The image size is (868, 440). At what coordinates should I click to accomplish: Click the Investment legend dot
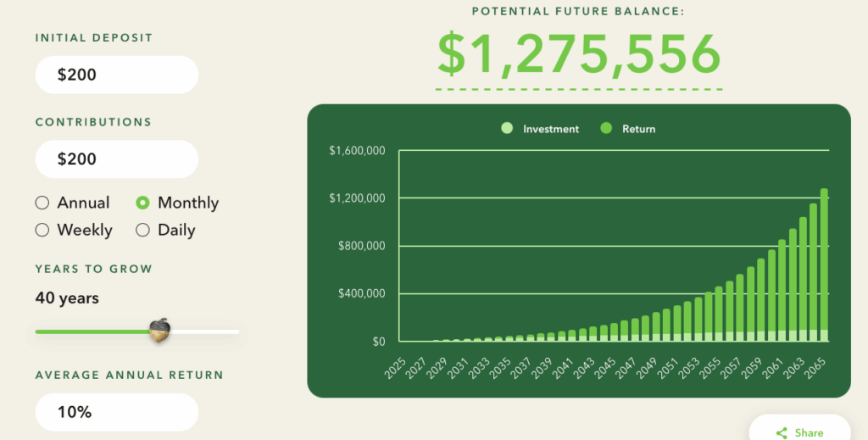pos(507,129)
